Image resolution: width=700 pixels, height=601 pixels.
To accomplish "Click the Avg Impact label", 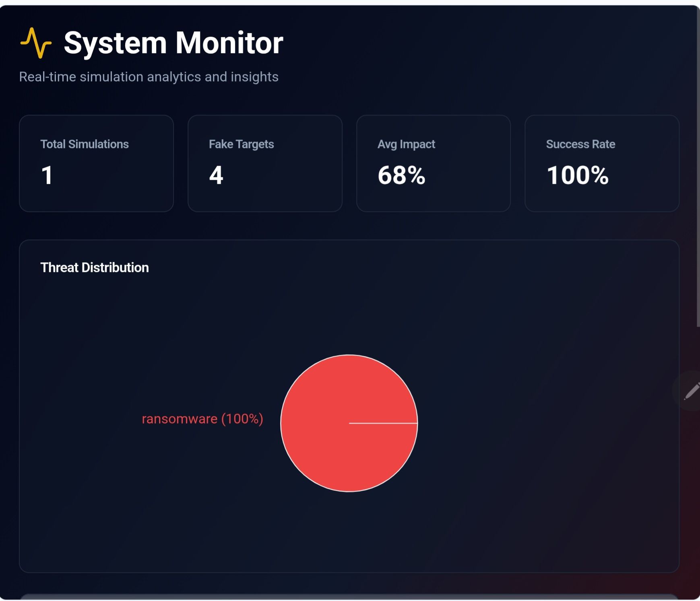I will (x=406, y=144).
